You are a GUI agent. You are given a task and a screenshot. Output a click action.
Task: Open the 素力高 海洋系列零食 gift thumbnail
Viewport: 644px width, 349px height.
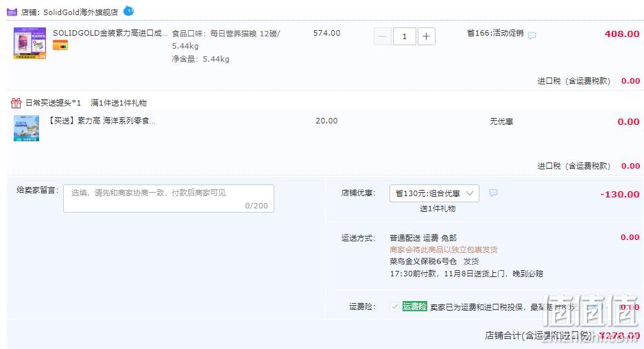tap(26, 128)
